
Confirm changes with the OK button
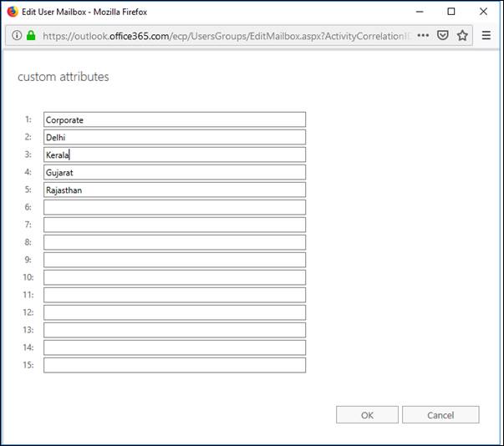(367, 415)
